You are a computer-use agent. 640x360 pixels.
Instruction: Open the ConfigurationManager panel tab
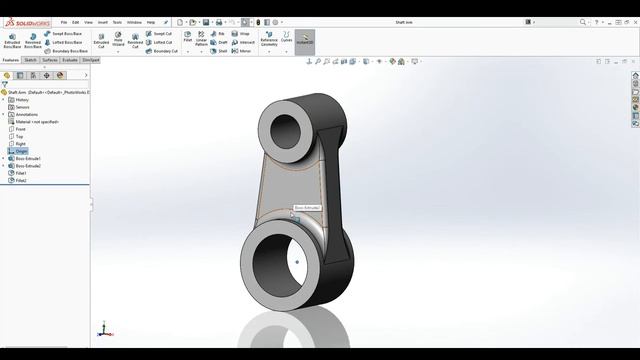coord(33,76)
